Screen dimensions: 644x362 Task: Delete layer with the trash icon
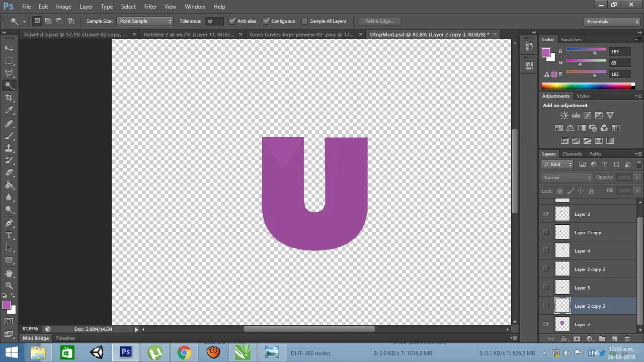[x=627, y=339]
